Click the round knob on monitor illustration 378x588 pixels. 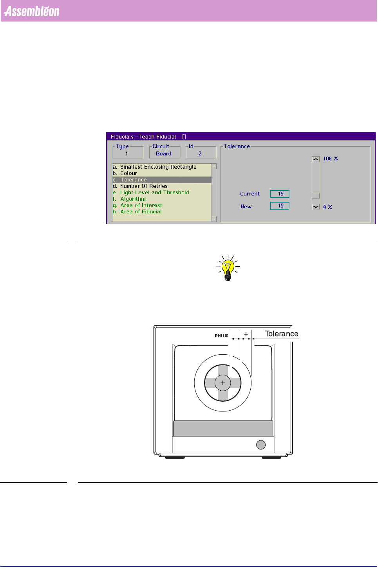(260, 445)
